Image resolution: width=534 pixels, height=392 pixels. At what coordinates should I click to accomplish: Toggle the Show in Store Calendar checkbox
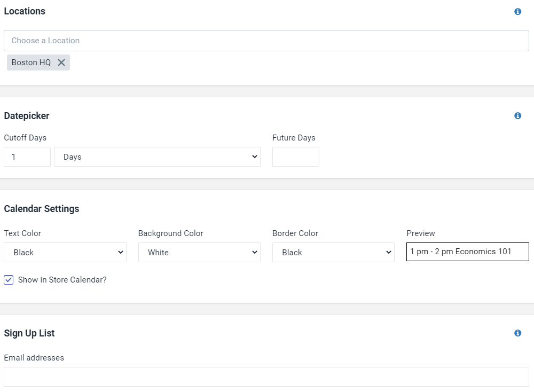click(x=9, y=280)
